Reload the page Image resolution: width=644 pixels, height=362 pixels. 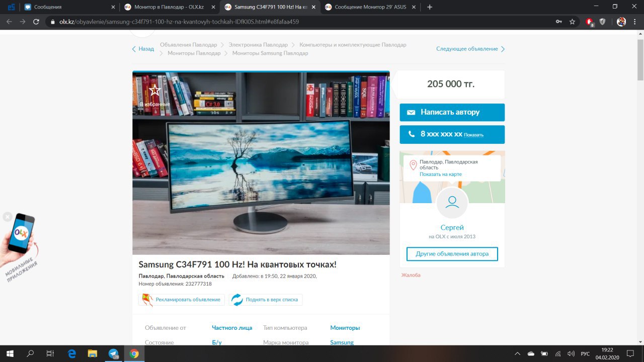[x=36, y=22]
